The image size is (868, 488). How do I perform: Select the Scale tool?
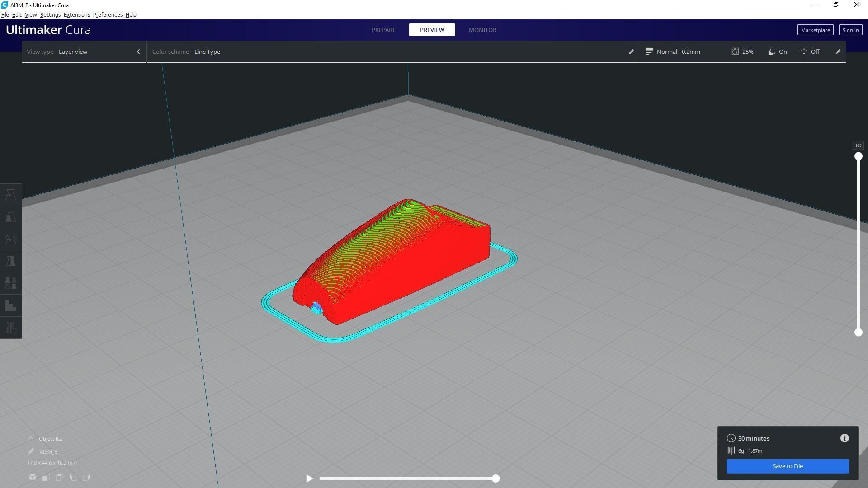pos(11,217)
